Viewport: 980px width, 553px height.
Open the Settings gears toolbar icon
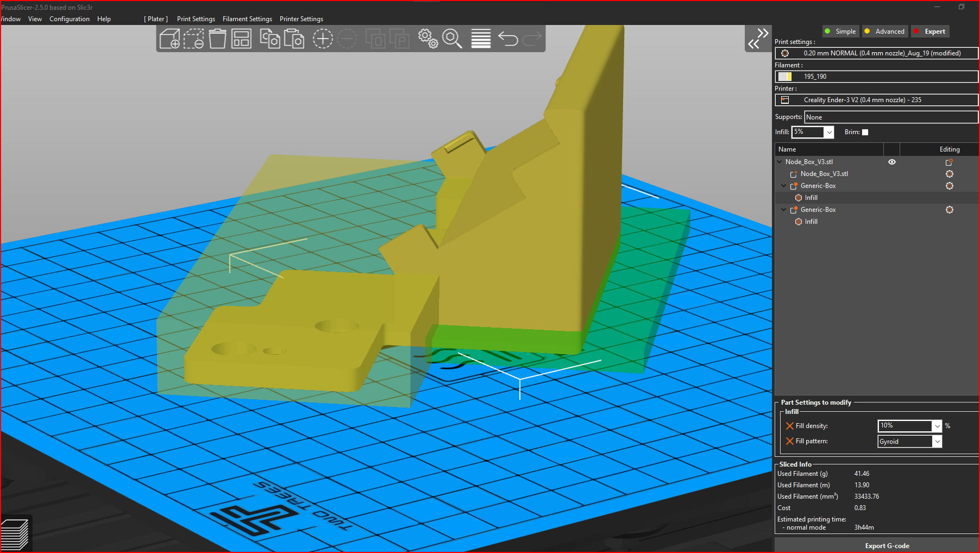pos(428,39)
